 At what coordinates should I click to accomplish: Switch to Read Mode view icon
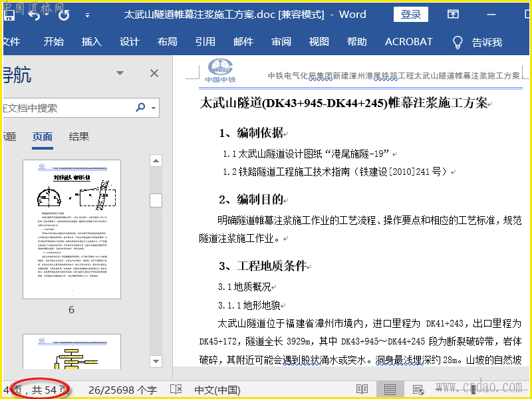click(x=362, y=390)
